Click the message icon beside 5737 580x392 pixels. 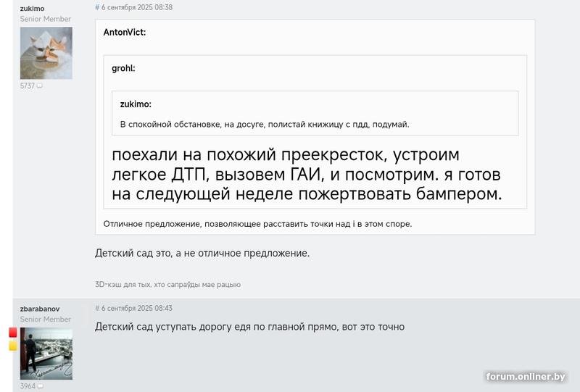(40, 86)
